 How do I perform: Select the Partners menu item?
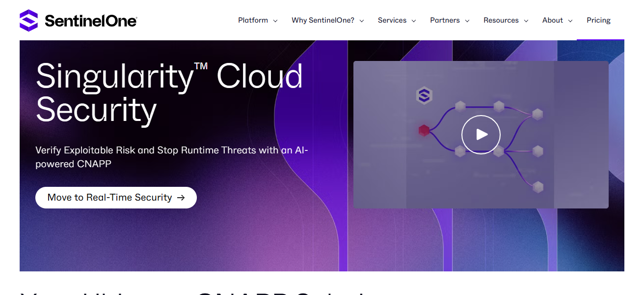(x=445, y=20)
